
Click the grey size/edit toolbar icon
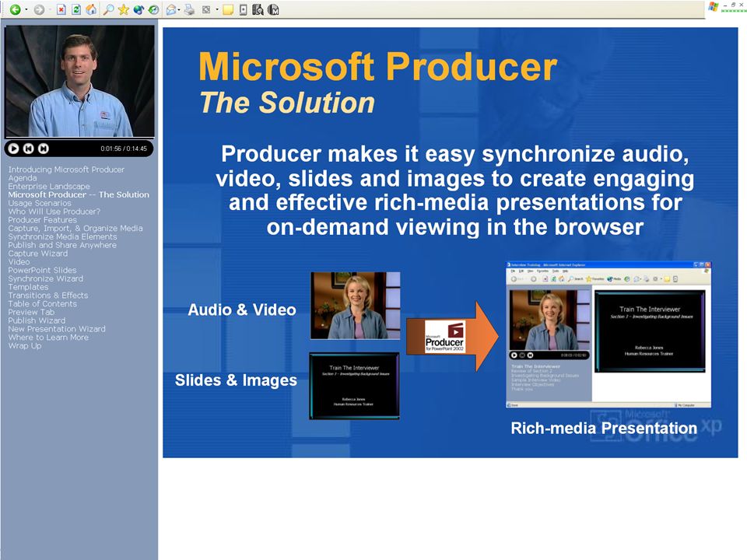(206, 9)
